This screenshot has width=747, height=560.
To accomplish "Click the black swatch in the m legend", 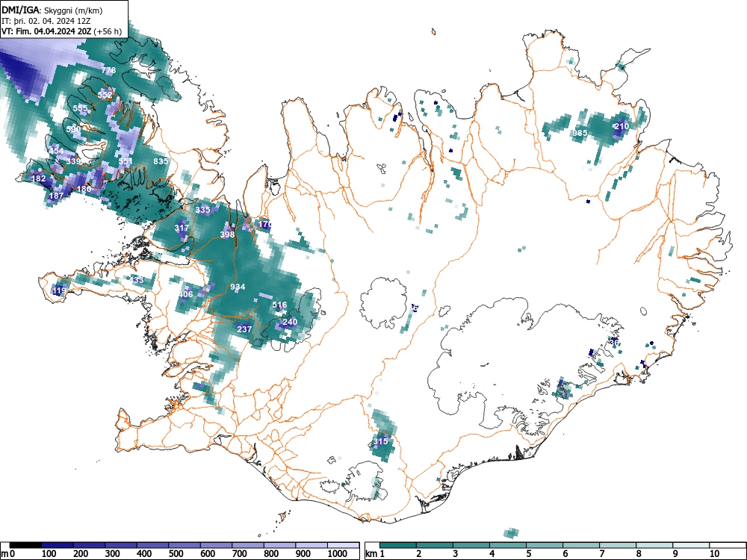I will pos(25,545).
